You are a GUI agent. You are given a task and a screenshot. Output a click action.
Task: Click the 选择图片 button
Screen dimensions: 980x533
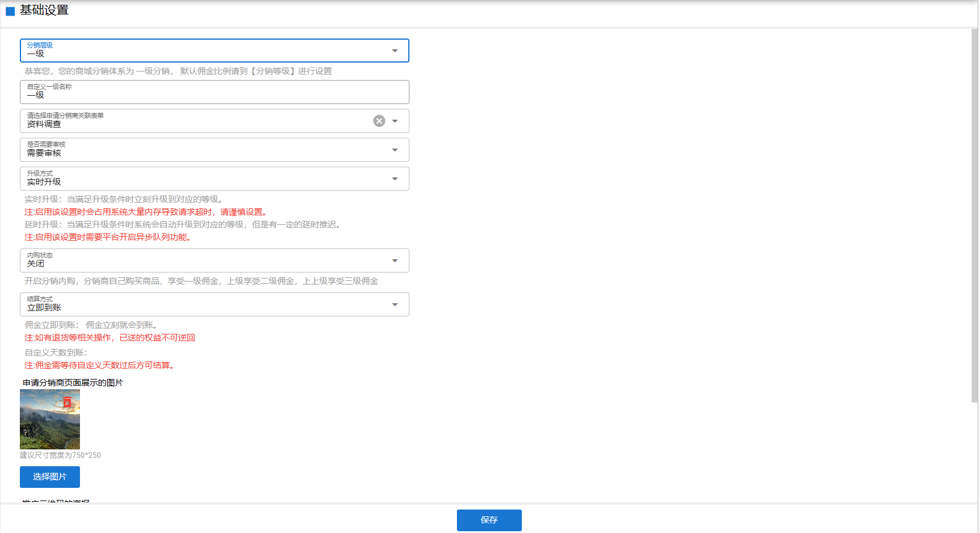pos(50,477)
